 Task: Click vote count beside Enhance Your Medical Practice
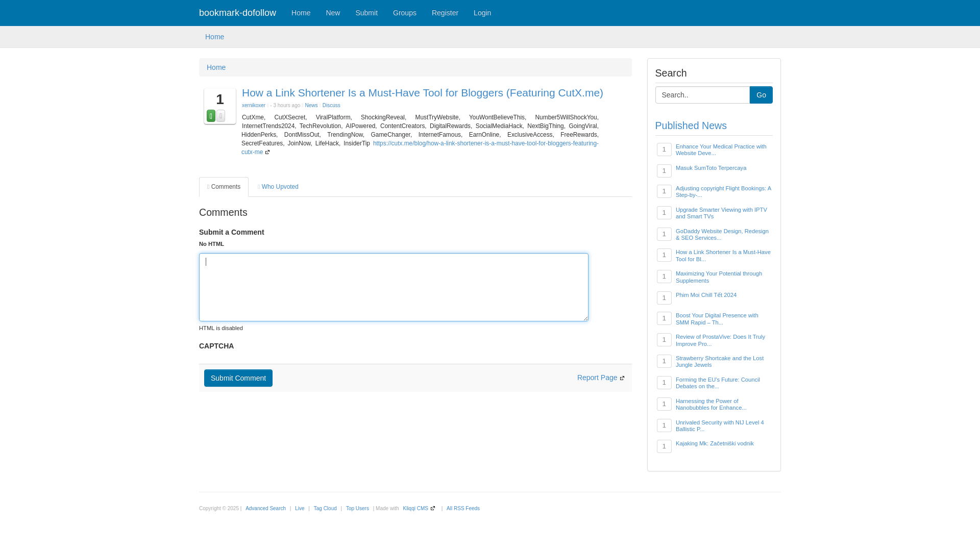664,149
